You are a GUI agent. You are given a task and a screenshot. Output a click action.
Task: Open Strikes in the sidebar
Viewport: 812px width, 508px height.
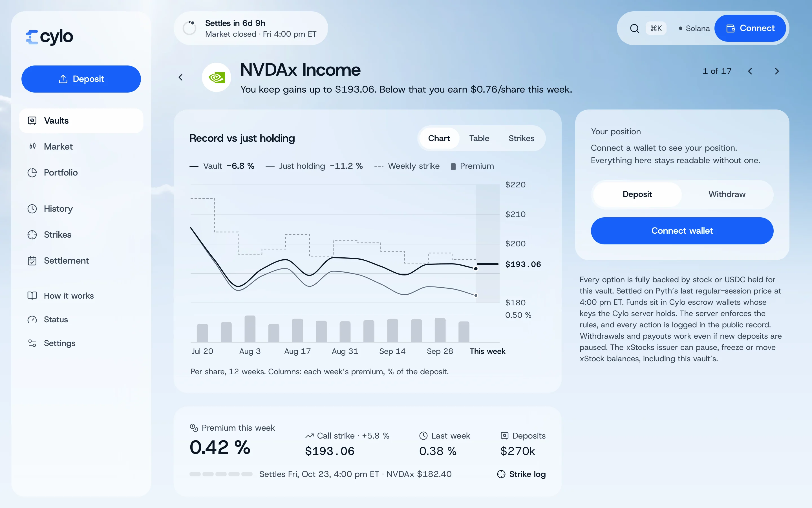click(x=81, y=235)
